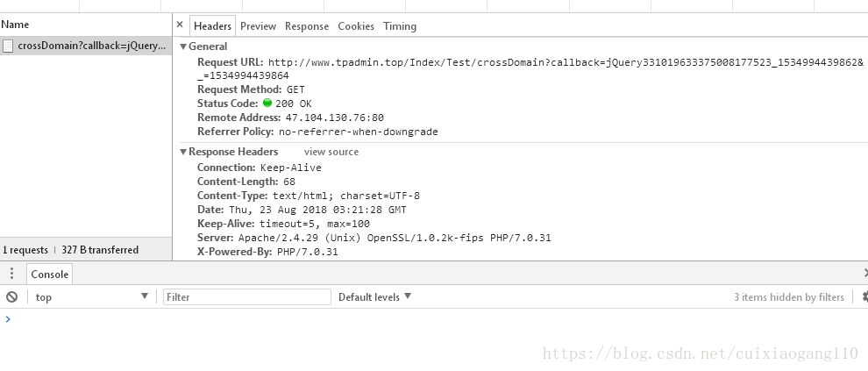Click the green status code indicator

pos(267,103)
